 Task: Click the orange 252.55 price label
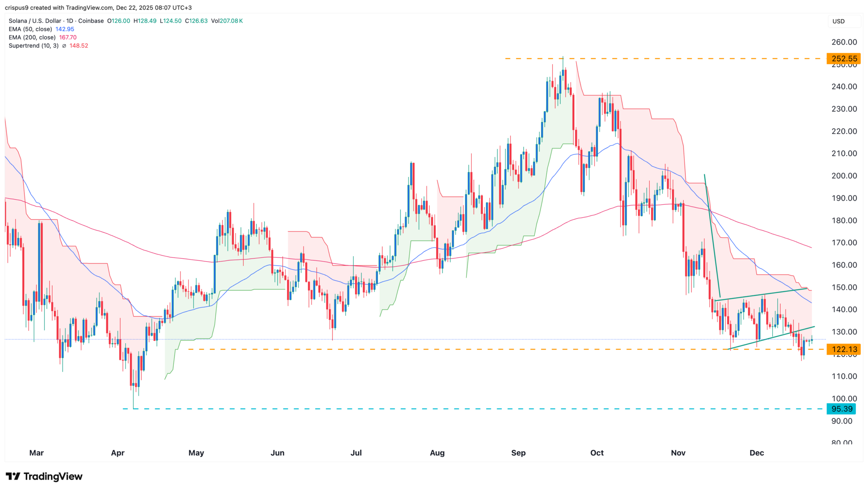pyautogui.click(x=844, y=59)
